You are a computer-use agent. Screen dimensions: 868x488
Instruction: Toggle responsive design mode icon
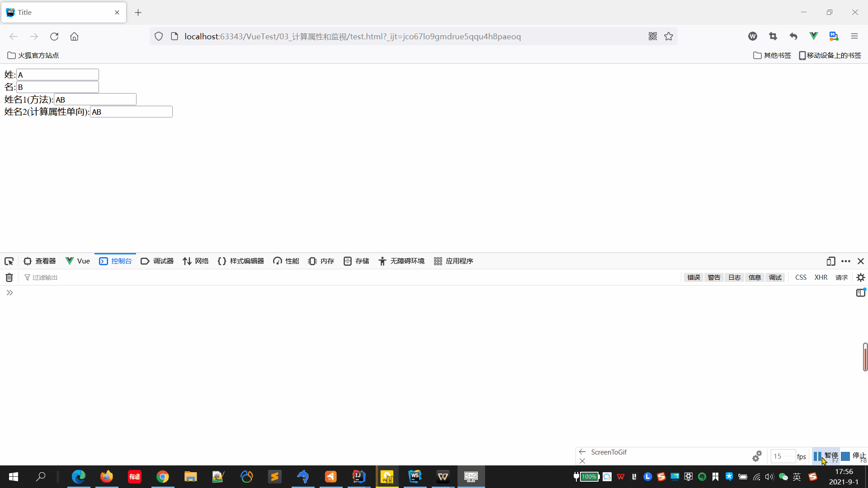point(830,261)
